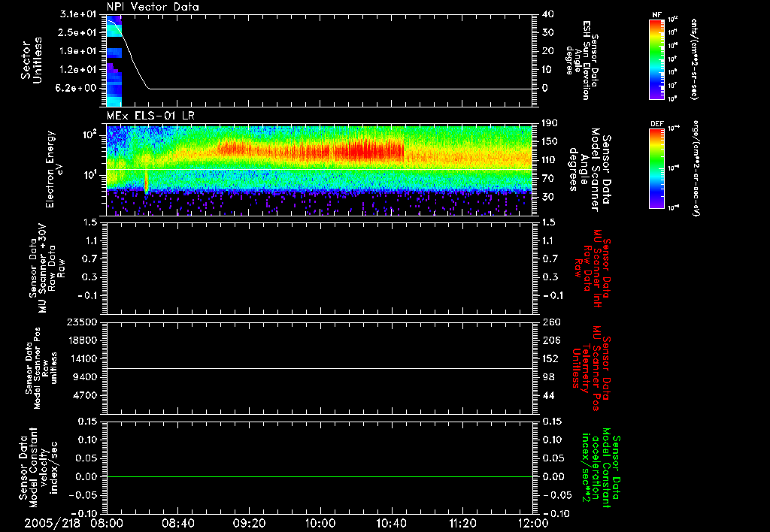Select the "MEx ELS-01 LR" panel title

tap(150, 116)
